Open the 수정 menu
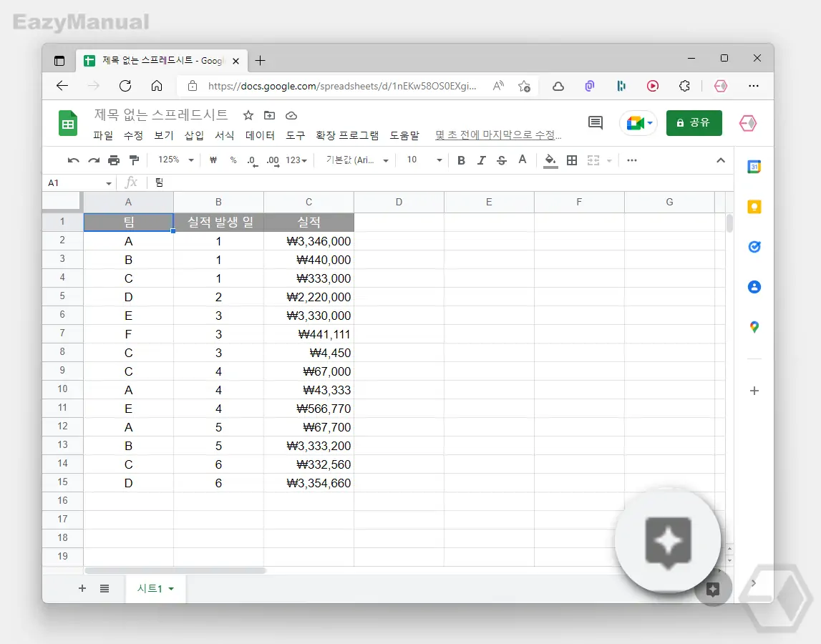Viewport: 821px width, 644px height. pyautogui.click(x=133, y=136)
